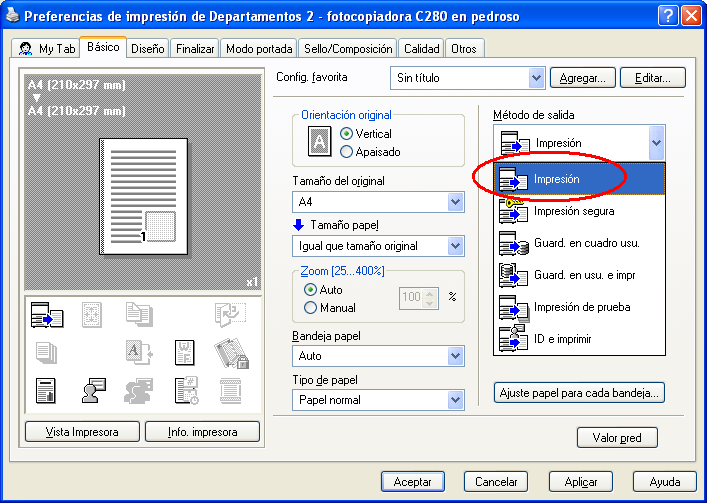Open the Otros tab

click(x=464, y=49)
